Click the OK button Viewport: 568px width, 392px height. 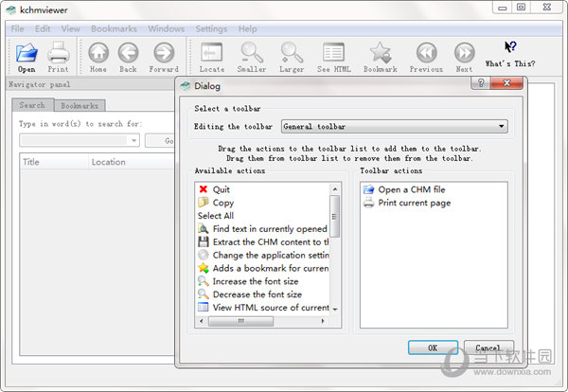coord(433,347)
